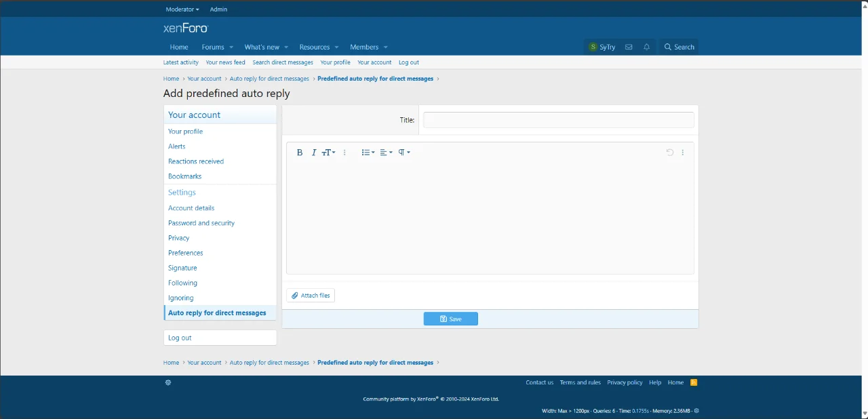Go to the Members navigation tab
Image resolution: width=868 pixels, height=419 pixels.
pos(364,47)
